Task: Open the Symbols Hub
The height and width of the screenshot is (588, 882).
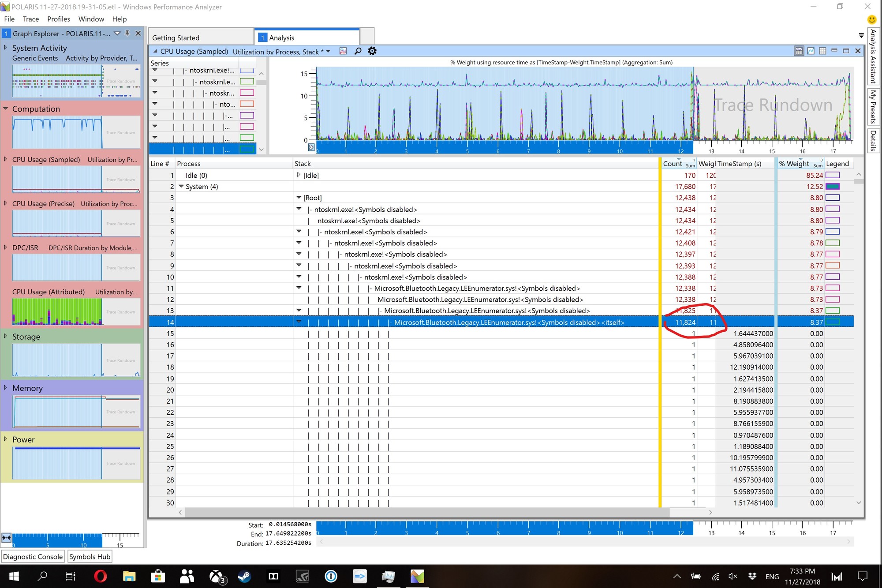Action: coord(90,557)
